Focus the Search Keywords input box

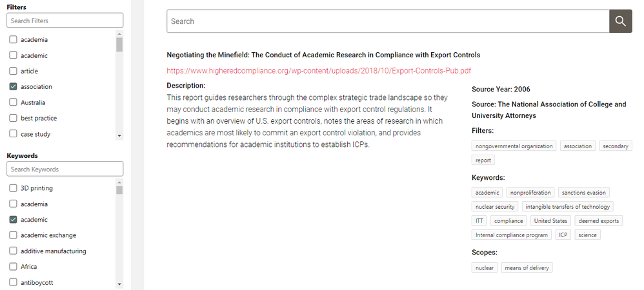(65, 169)
